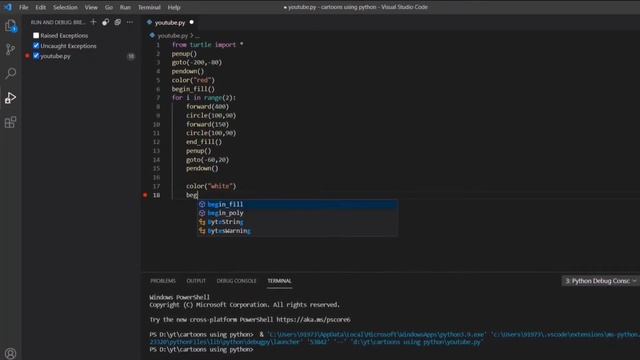This screenshot has height=360, width=640.
Task: Click the code line goto(-60,20)
Action: [207, 160]
